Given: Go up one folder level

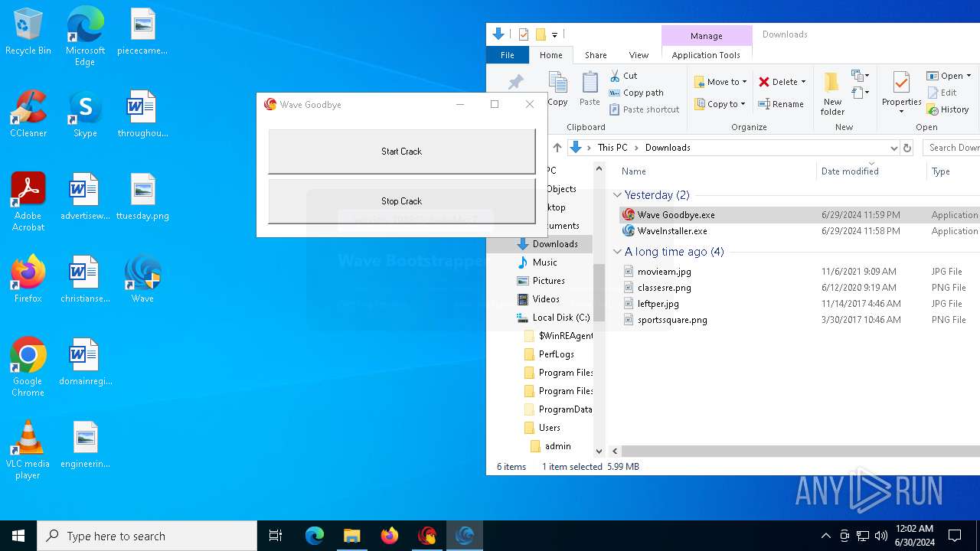Looking at the screenshot, I should [557, 148].
